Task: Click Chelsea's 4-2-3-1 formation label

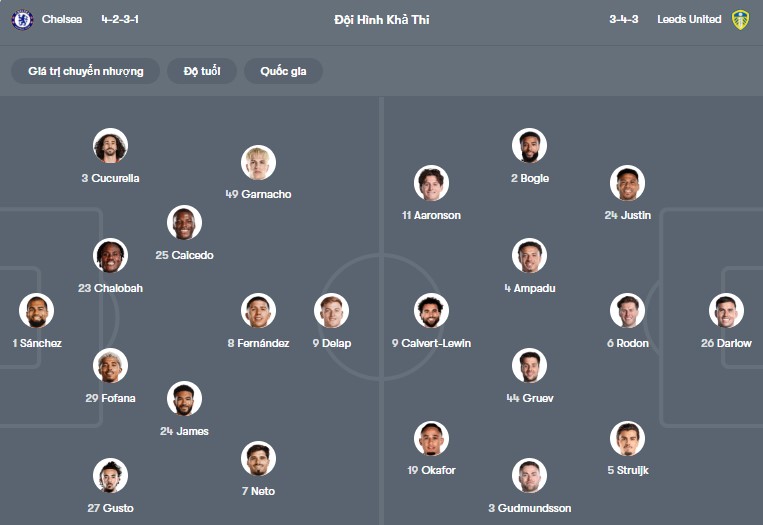Action: point(120,19)
